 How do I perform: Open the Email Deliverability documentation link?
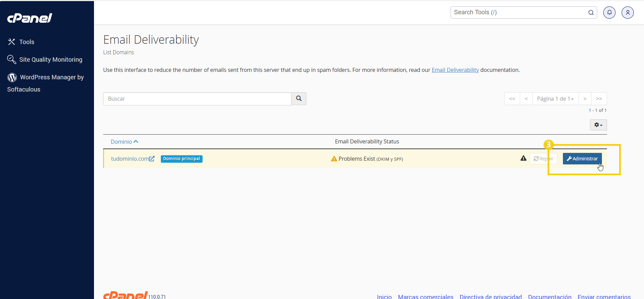pos(455,70)
